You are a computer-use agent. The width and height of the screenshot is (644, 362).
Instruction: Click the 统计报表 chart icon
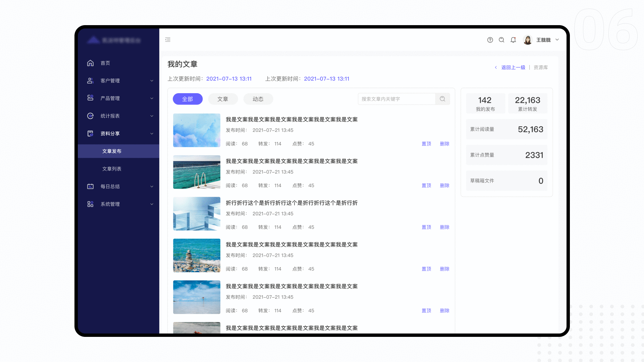click(x=90, y=116)
